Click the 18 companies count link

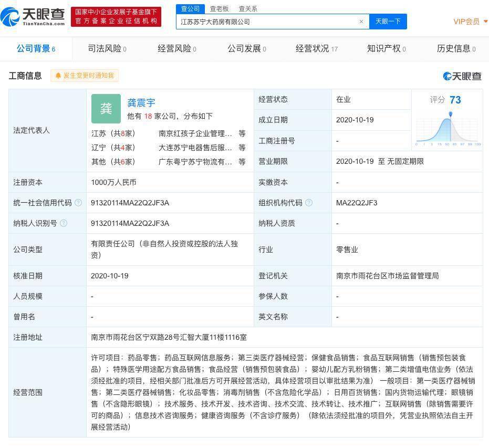pyautogui.click(x=148, y=116)
